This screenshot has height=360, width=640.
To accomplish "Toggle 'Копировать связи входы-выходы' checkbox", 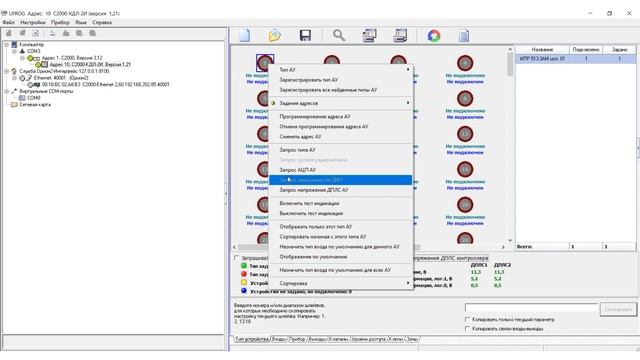I will tap(468, 329).
